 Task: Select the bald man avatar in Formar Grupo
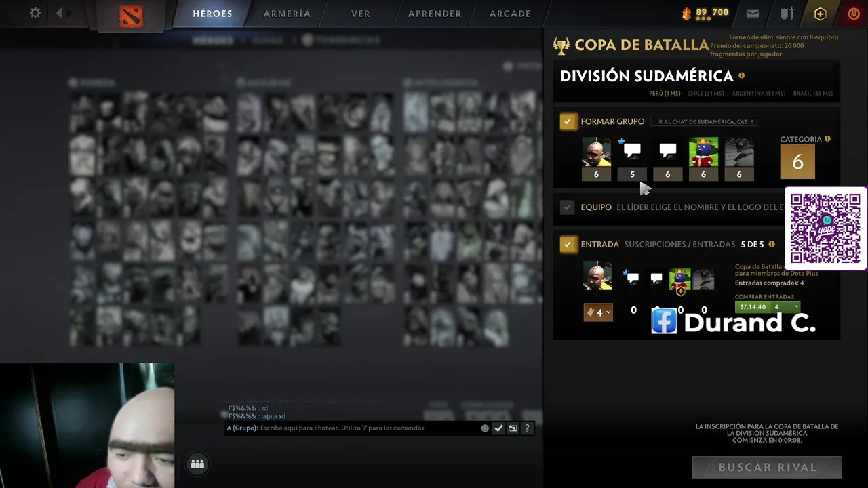[596, 152]
